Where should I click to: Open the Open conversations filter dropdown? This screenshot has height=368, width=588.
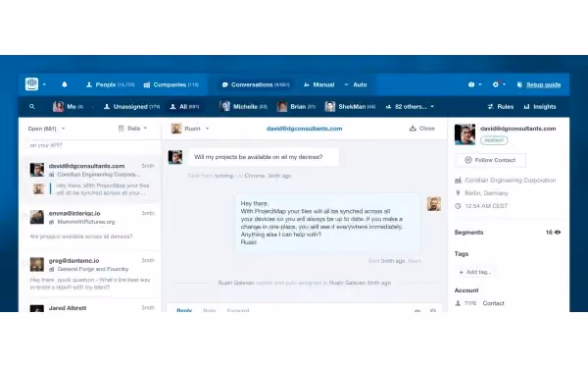coord(46,129)
